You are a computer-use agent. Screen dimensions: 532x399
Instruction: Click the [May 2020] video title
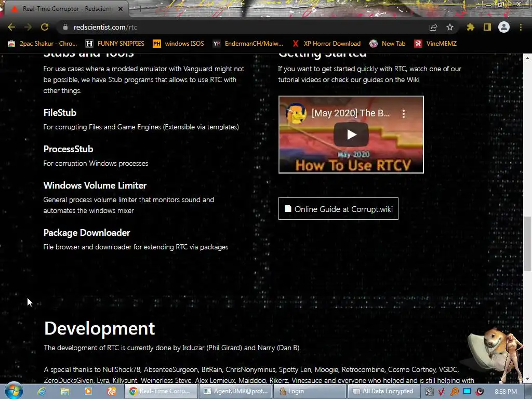pos(351,113)
